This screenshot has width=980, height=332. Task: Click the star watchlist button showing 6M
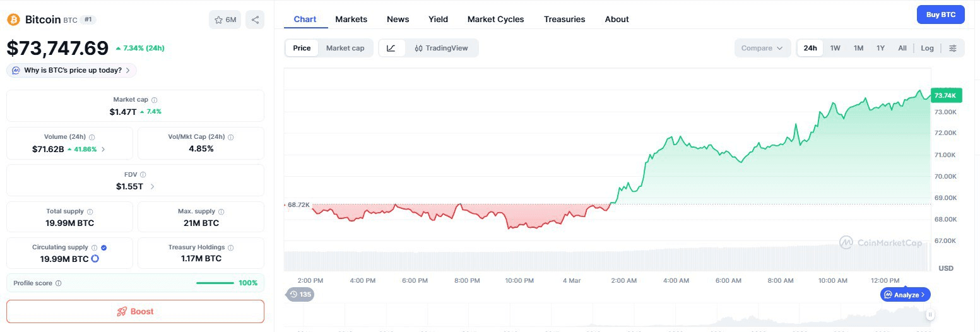coord(225,20)
